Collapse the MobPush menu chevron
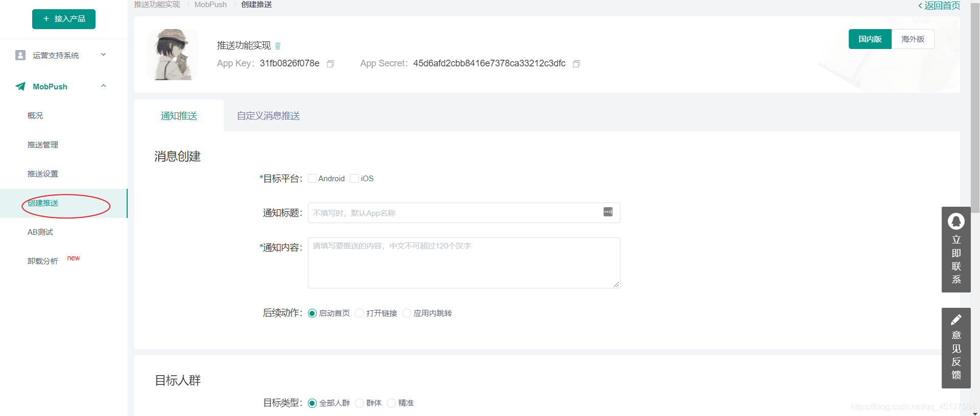The width and height of the screenshot is (980, 416). [x=104, y=86]
